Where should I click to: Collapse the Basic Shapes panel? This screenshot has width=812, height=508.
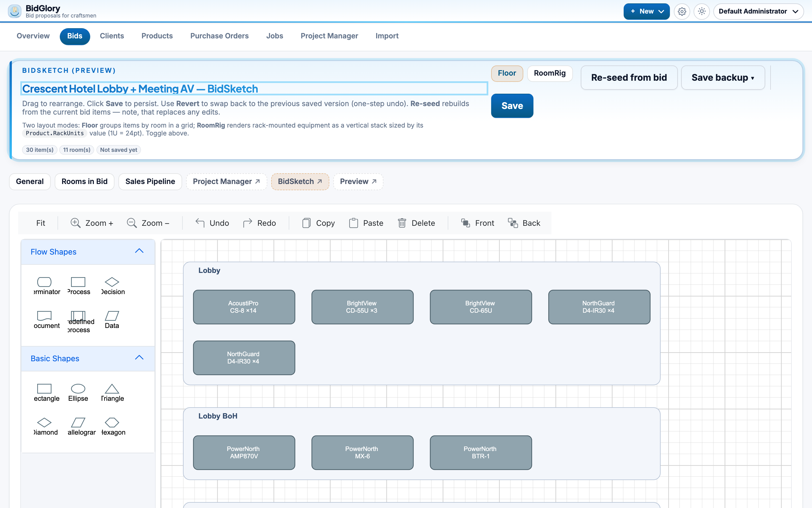139,358
